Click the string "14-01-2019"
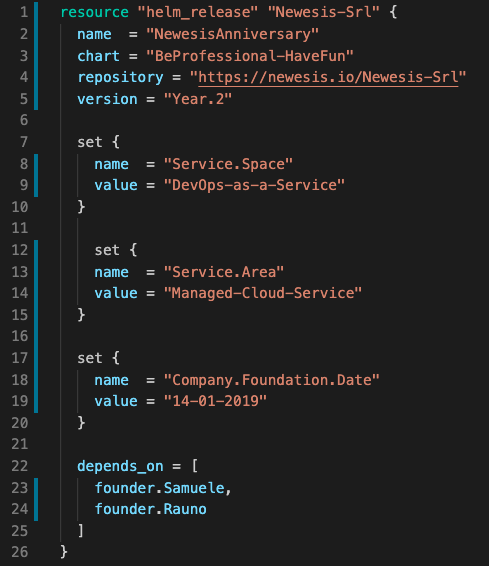This screenshot has height=566, width=489. pos(215,401)
